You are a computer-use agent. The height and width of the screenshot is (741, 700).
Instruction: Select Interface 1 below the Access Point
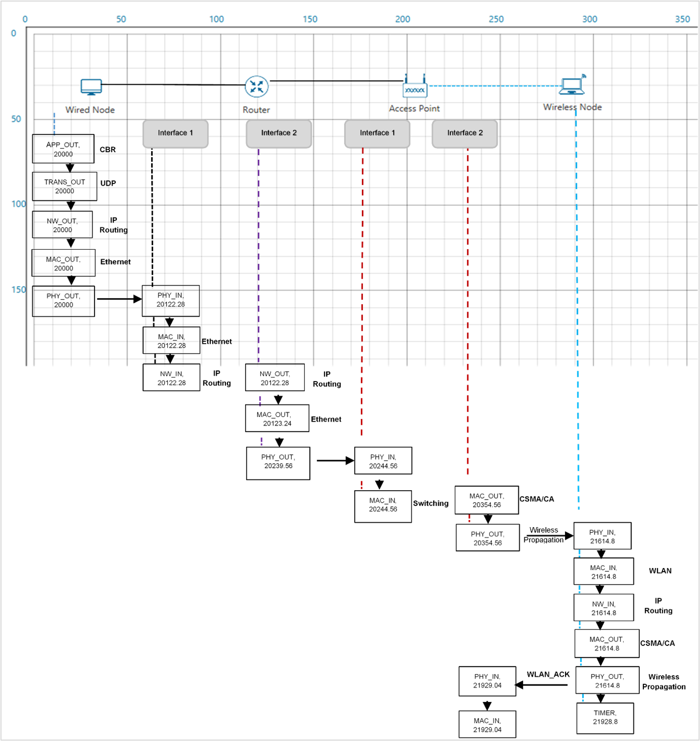click(x=377, y=133)
